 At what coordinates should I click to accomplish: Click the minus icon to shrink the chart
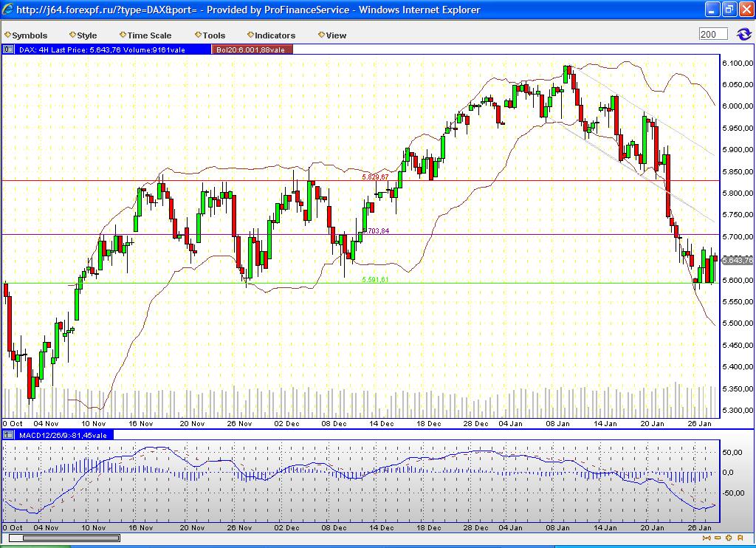click(x=718, y=538)
